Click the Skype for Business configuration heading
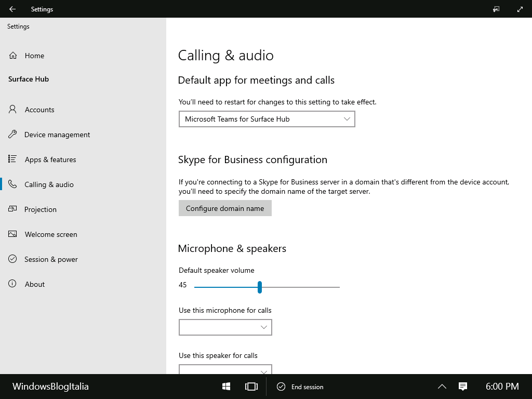Screen dimensions: 532x399 click(252, 159)
